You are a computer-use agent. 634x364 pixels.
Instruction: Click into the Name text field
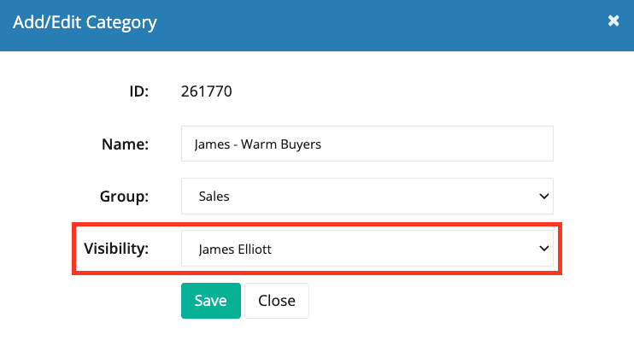(x=367, y=144)
